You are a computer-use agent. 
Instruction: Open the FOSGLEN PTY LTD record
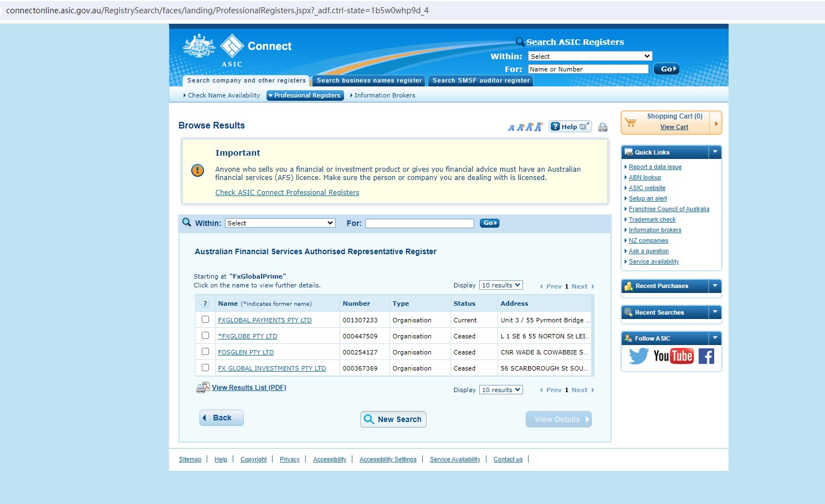tap(246, 352)
